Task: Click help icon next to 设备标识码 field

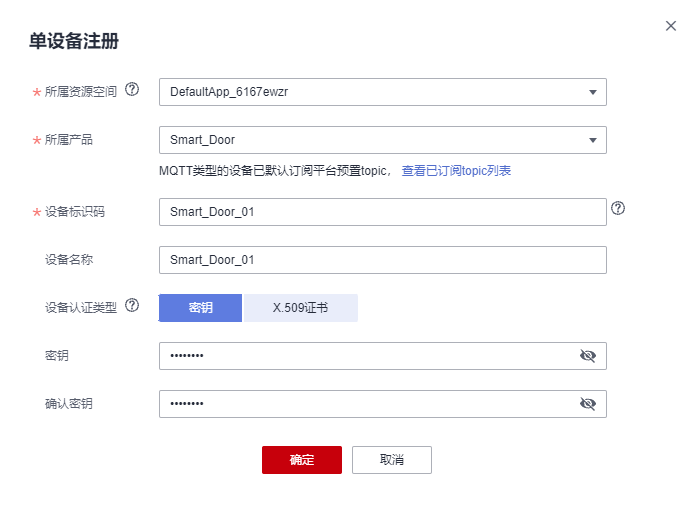Action: click(x=618, y=209)
